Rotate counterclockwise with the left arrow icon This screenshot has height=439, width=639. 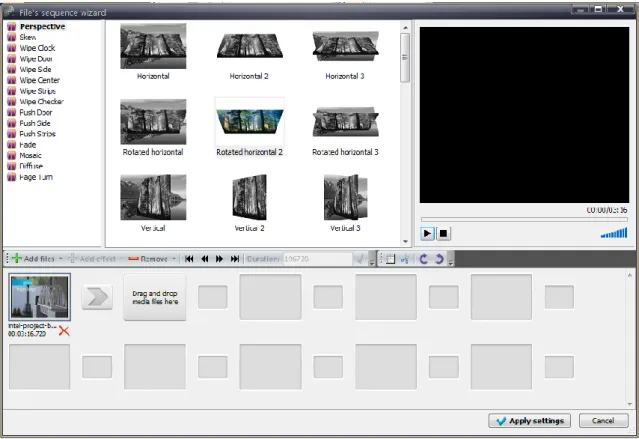[x=423, y=259]
